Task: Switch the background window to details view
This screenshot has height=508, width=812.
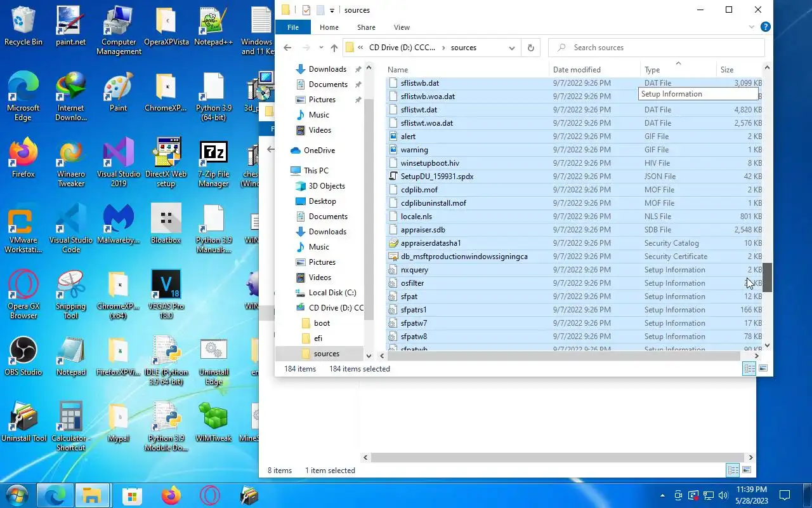Action: [x=733, y=470]
